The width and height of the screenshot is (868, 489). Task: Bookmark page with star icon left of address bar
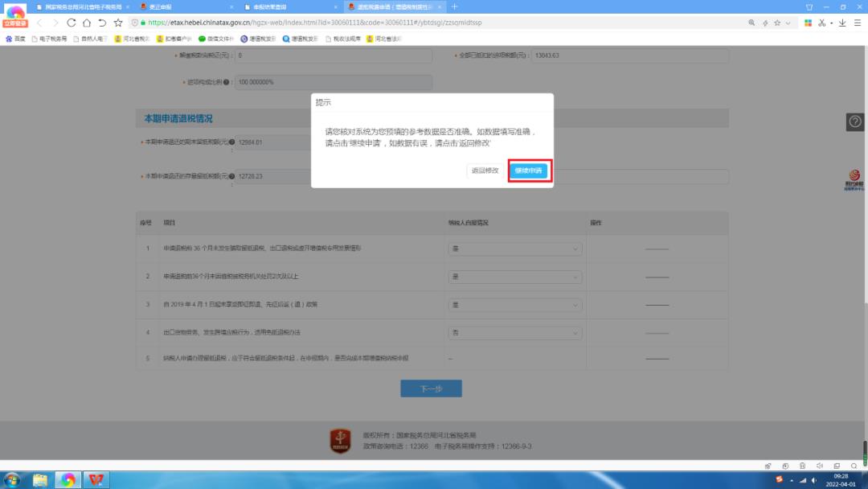[x=118, y=23]
